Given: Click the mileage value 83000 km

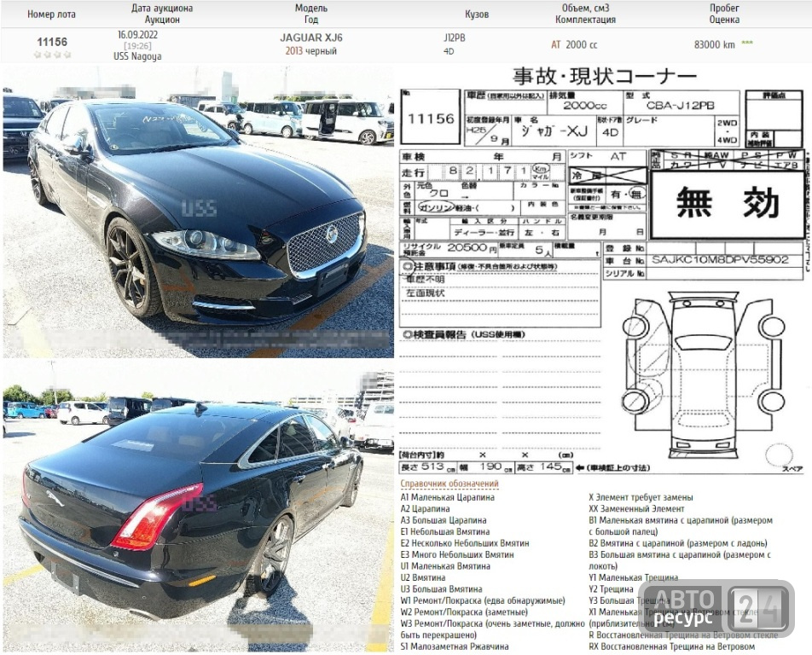Looking at the screenshot, I should [x=714, y=44].
